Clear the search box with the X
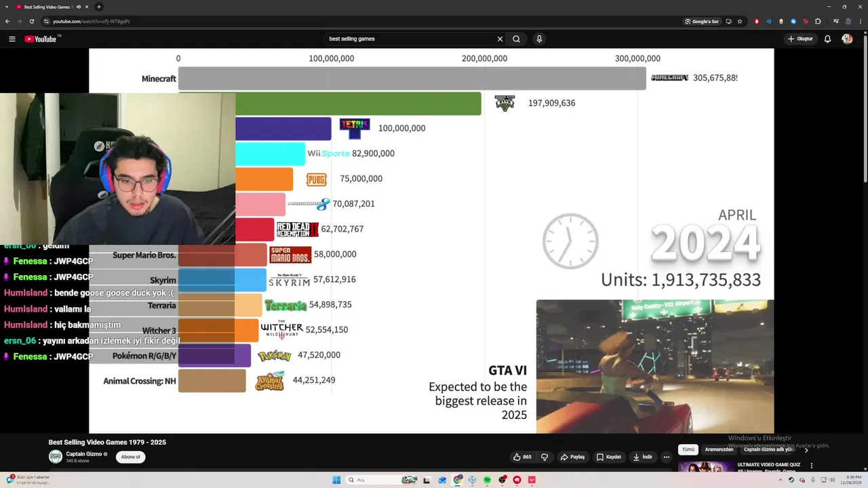The width and height of the screenshot is (868, 488). click(x=500, y=39)
